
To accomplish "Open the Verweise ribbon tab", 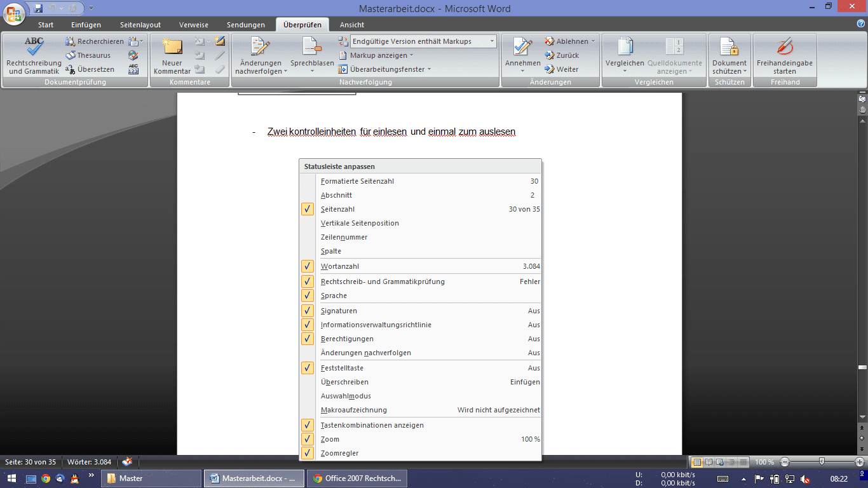I will point(194,25).
